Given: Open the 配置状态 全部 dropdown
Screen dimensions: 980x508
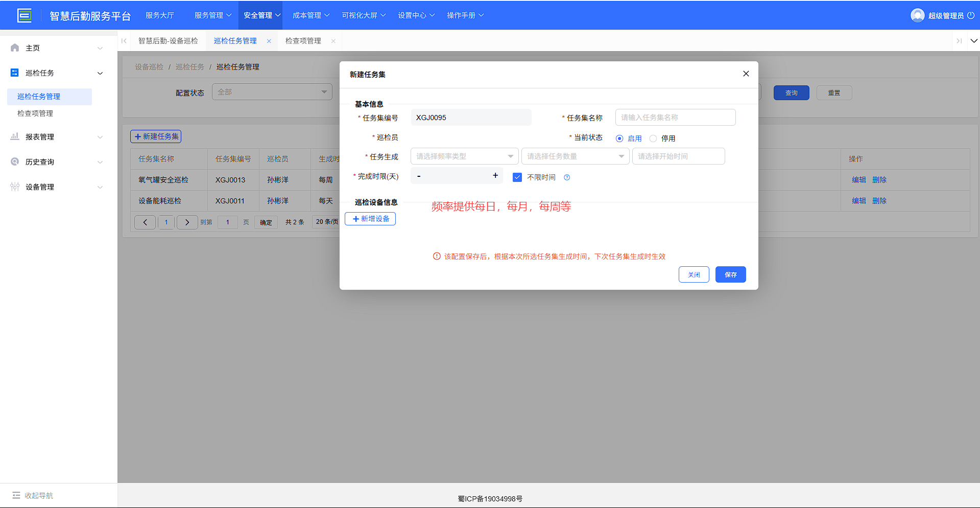Looking at the screenshot, I should [x=272, y=92].
